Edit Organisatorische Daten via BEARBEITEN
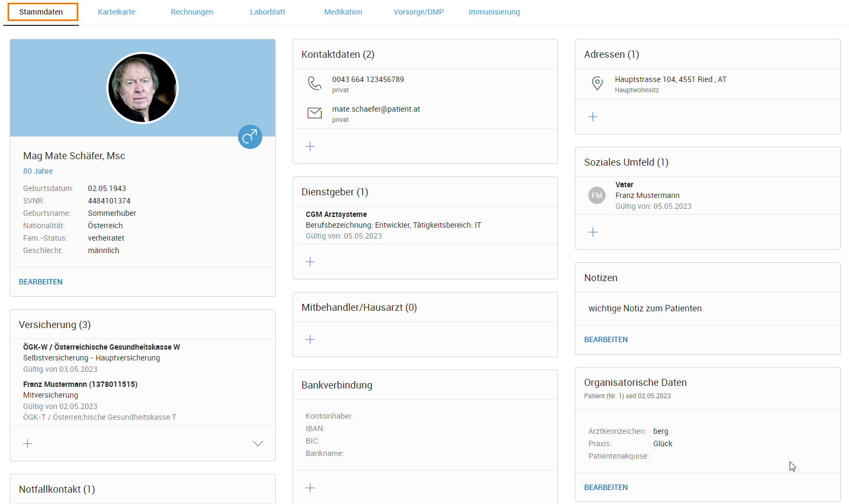 point(606,487)
